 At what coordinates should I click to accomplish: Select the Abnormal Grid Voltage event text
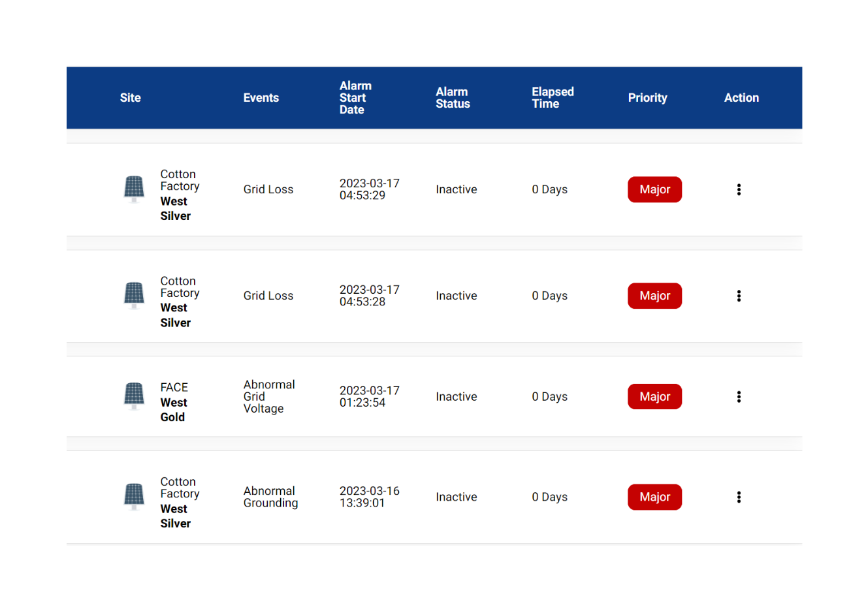point(268,396)
